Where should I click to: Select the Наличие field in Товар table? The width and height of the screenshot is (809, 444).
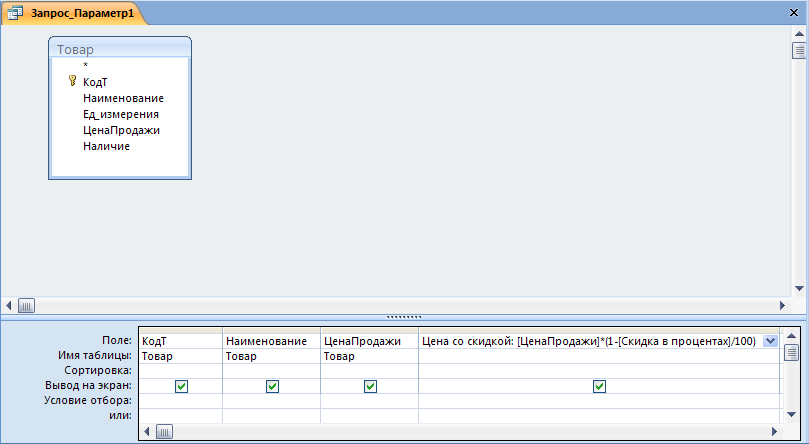106,146
